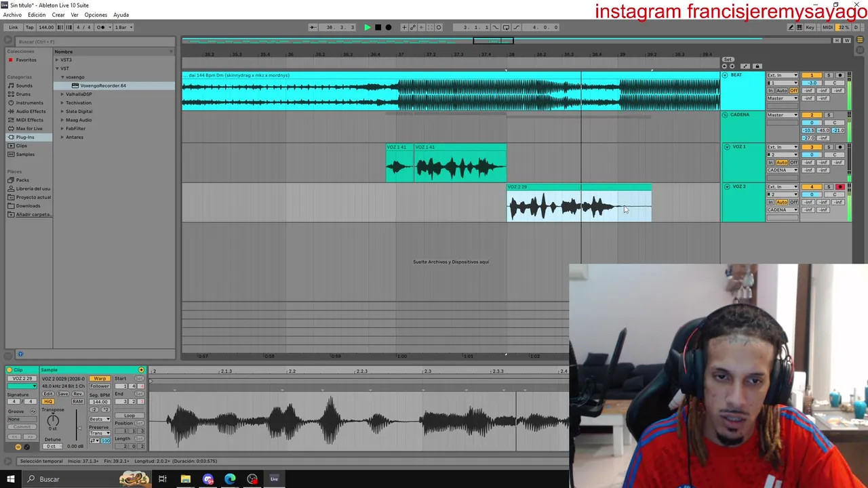Select Sounds category in browser
Viewport: 868px width, 488px height.
click(24, 85)
